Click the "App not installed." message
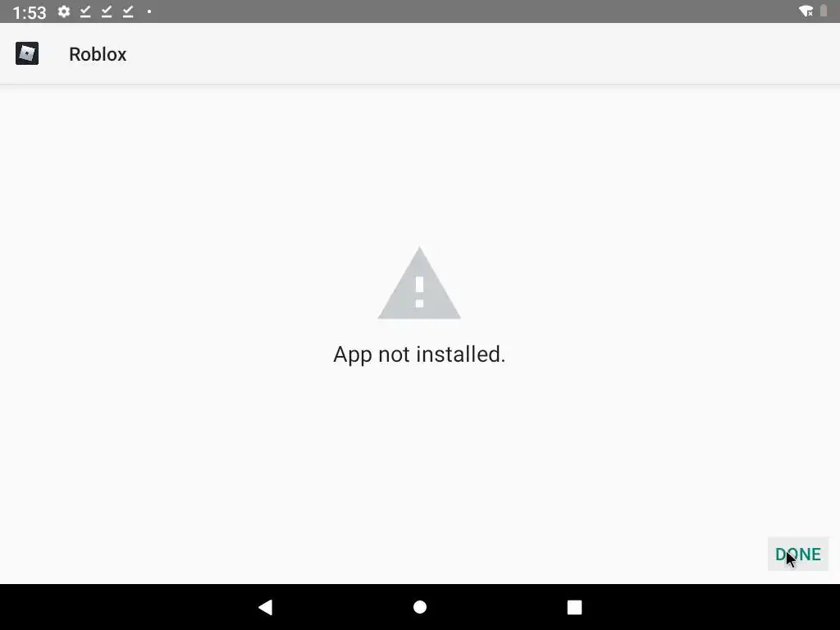840x630 pixels. click(x=419, y=354)
